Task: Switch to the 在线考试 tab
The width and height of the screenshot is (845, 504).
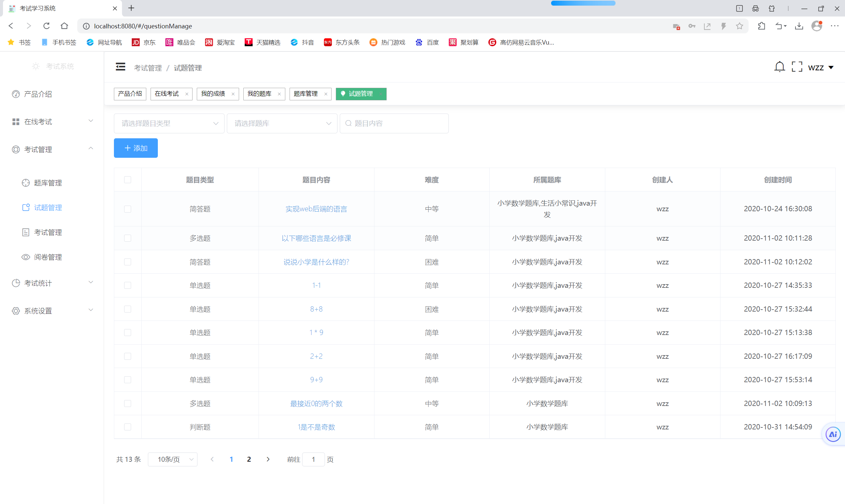Action: point(166,94)
